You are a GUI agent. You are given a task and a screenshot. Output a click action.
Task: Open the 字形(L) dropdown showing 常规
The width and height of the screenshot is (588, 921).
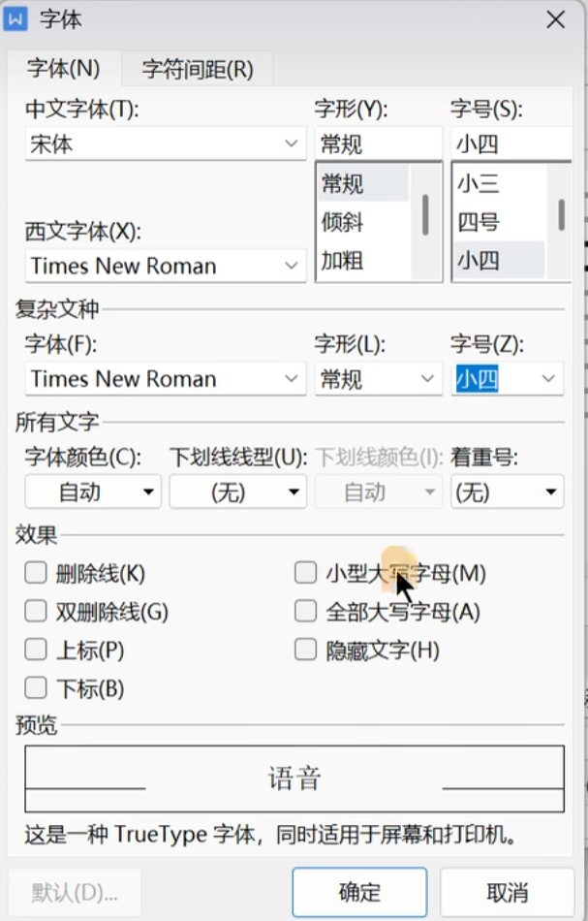click(379, 379)
